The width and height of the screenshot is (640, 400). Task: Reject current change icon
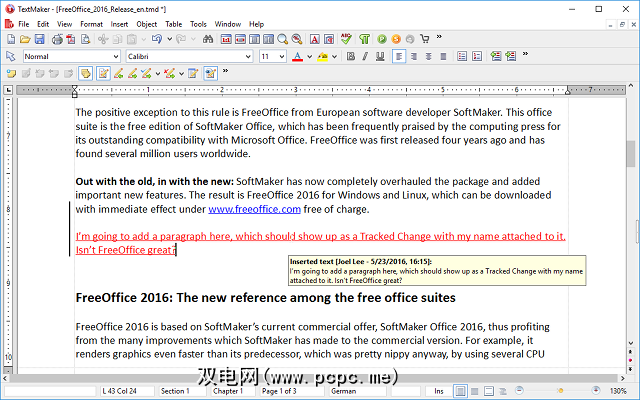click(x=170, y=73)
